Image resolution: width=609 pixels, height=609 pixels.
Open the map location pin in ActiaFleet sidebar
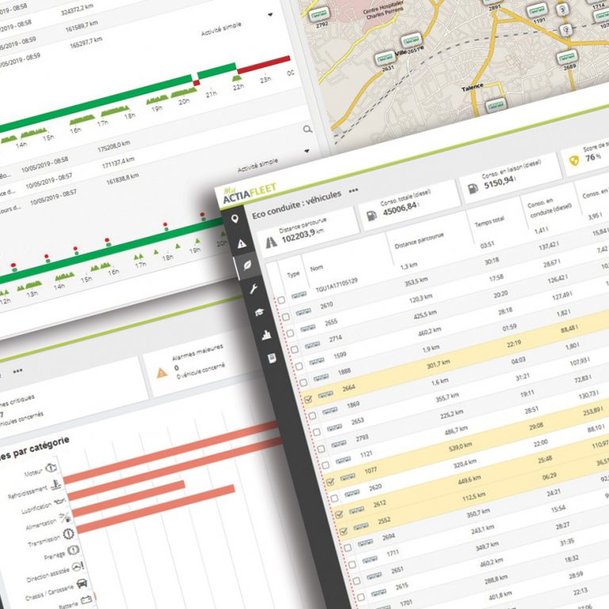pyautogui.click(x=235, y=219)
